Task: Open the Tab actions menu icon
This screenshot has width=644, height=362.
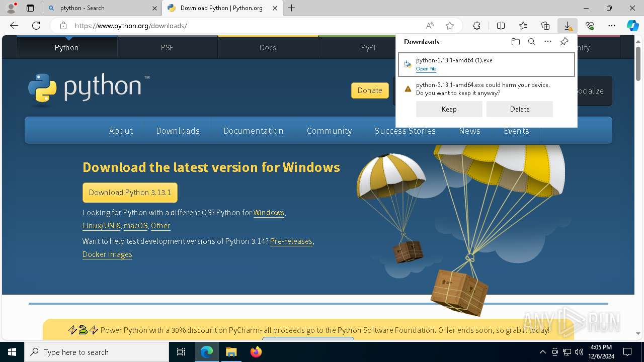Action: (30, 8)
